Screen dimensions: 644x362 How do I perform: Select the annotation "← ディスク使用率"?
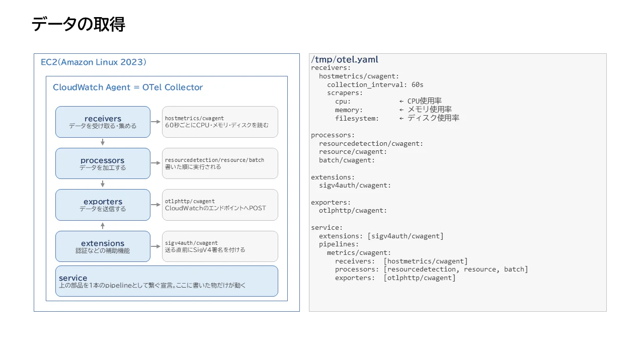click(x=429, y=118)
